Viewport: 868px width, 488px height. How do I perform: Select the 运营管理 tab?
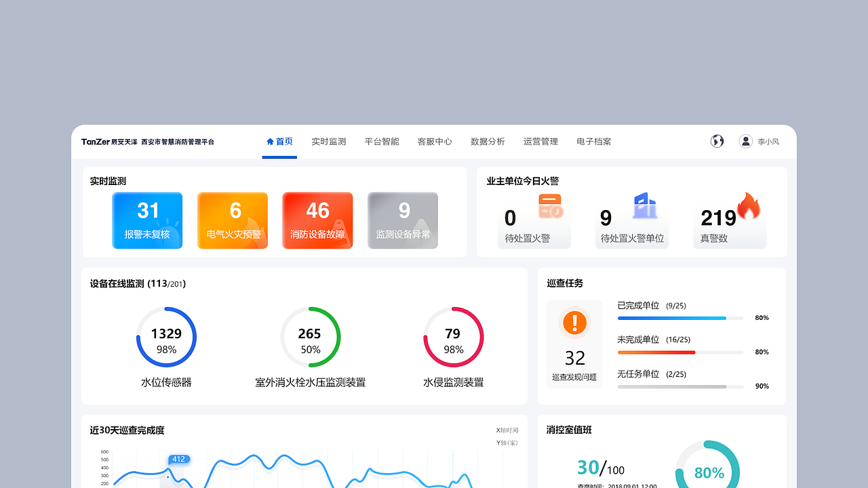540,142
